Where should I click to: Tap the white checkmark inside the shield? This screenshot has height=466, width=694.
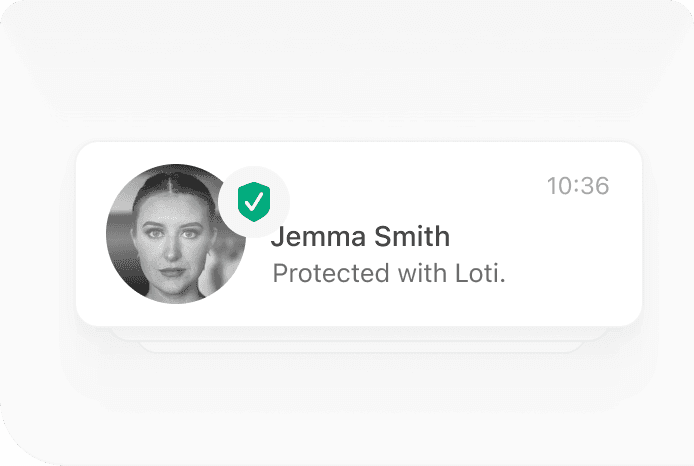254,202
